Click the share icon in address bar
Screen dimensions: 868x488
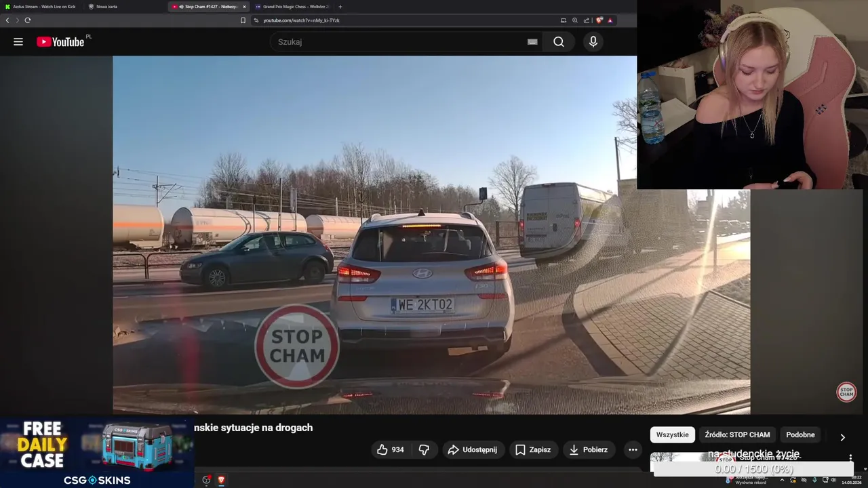click(x=587, y=20)
